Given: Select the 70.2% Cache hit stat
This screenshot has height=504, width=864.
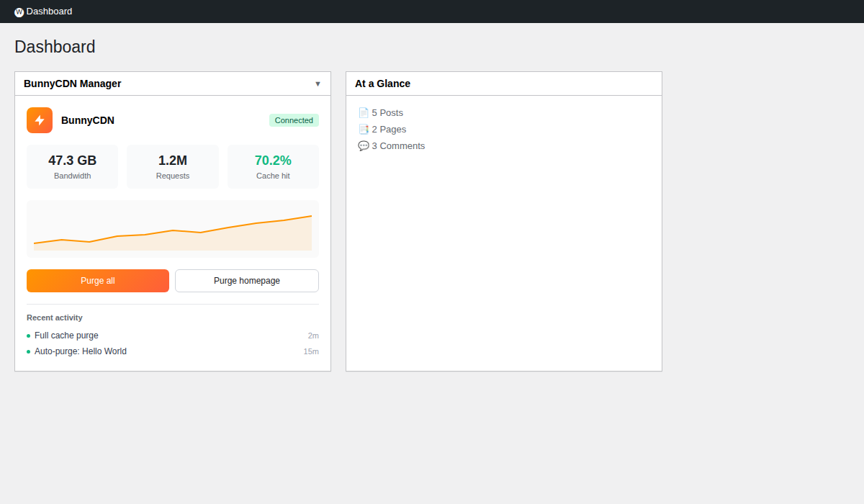Looking at the screenshot, I should click(x=273, y=167).
